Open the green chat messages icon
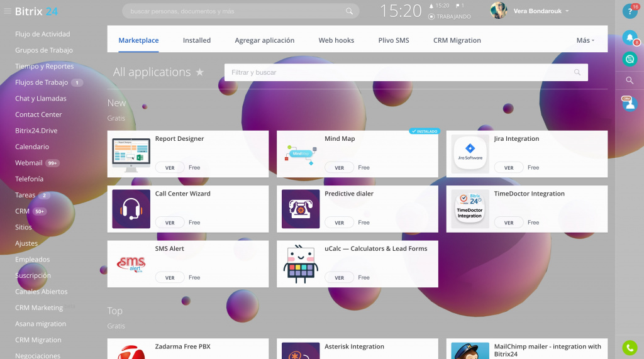644x359 pixels. [x=629, y=58]
